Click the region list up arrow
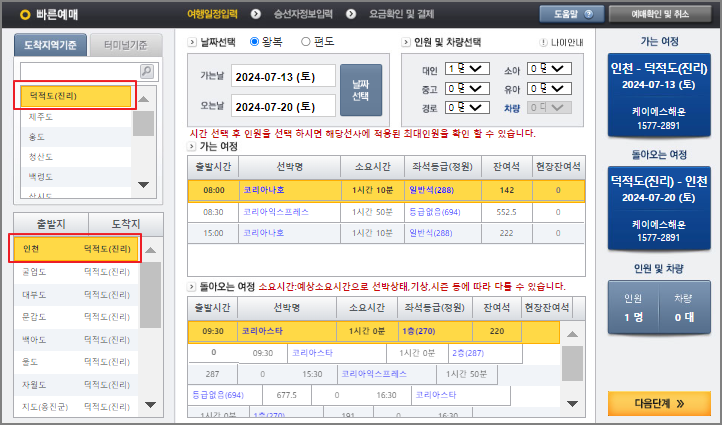 [x=144, y=99]
